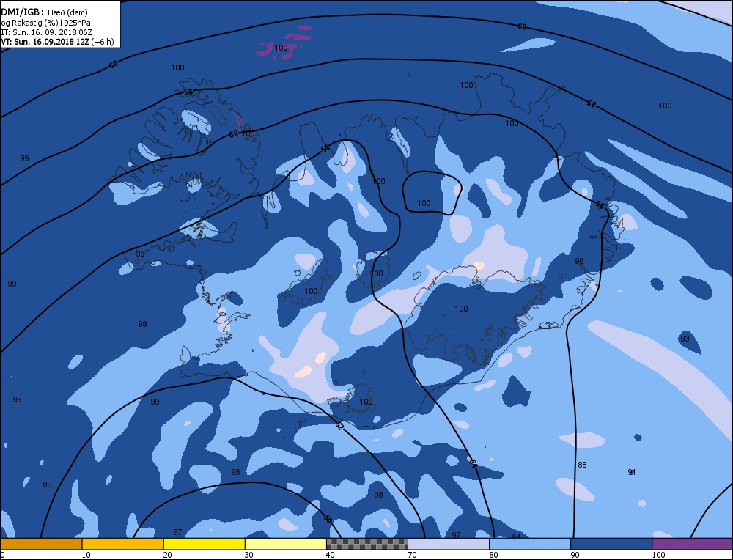
Task: Click the 'DMI/IGB: Hæð (dam)' title line
Action: [45, 12]
